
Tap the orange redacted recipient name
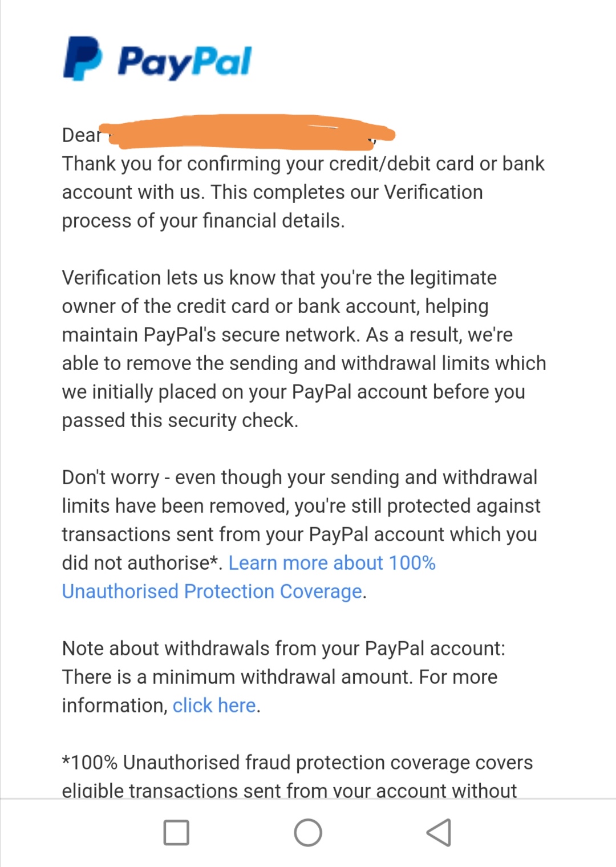tap(247, 131)
